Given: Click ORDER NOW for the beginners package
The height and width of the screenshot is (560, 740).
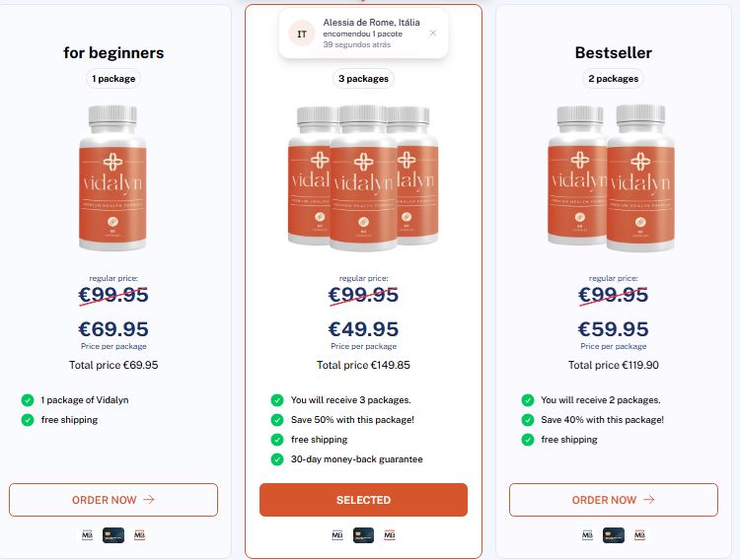Looking at the screenshot, I should tap(113, 500).
